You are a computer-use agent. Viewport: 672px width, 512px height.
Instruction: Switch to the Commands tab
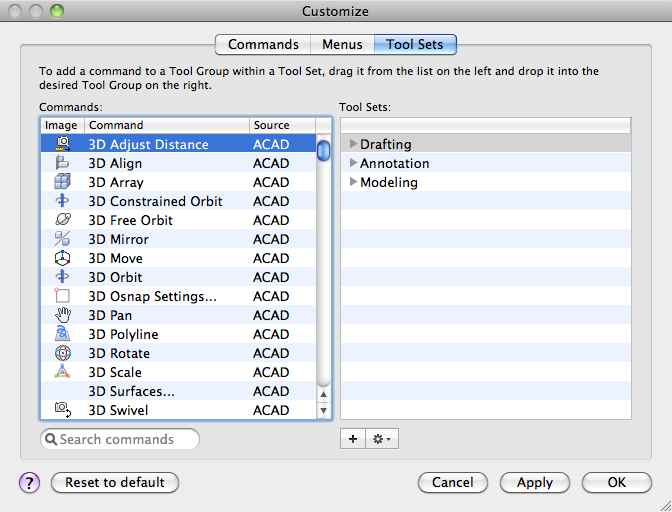pyautogui.click(x=263, y=44)
